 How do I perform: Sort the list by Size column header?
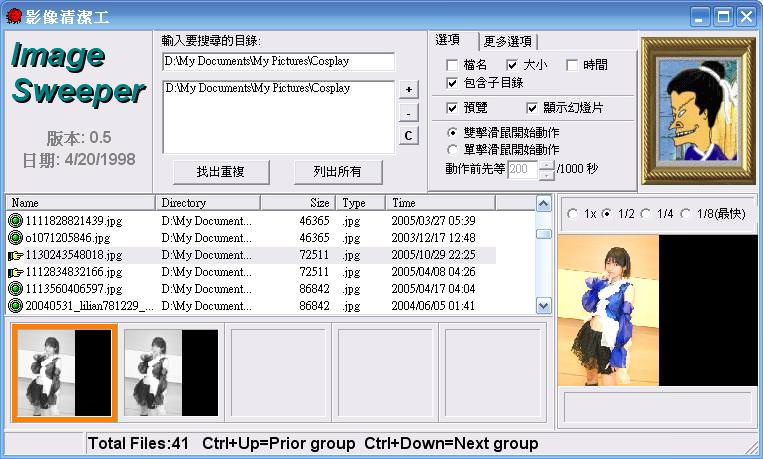(x=298, y=203)
